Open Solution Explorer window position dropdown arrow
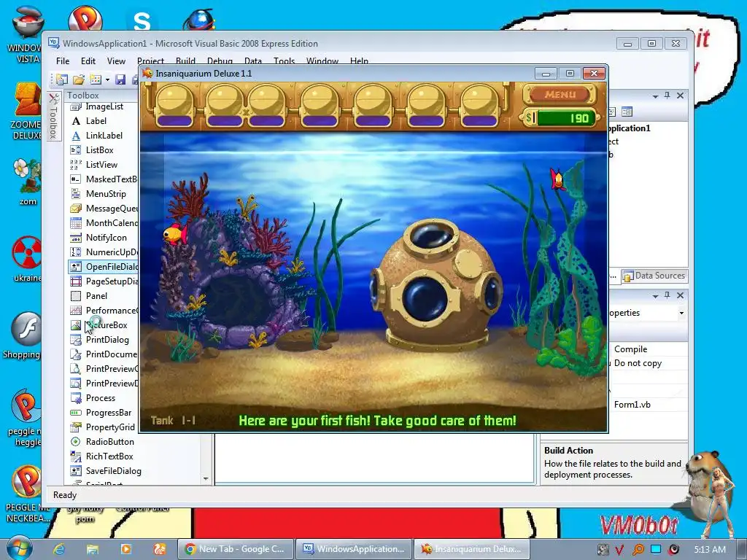Viewport: 747px width, 560px height. (x=656, y=96)
